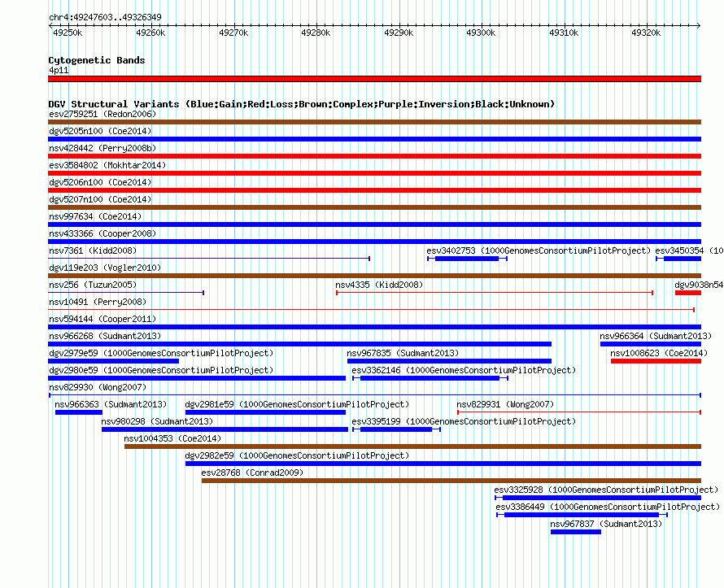
Task: Select the esv3386449 variant label
Action: 608,507
